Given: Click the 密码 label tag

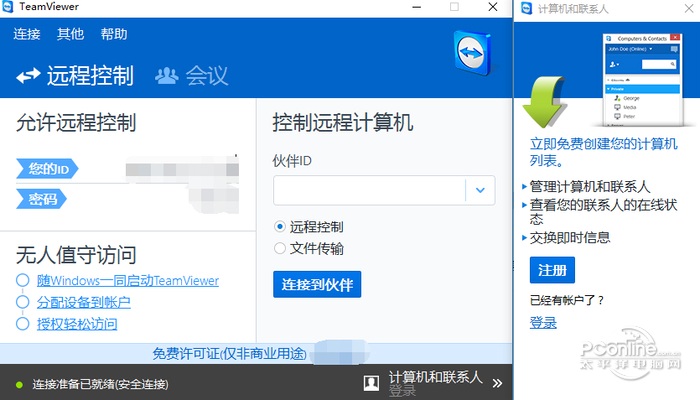Looking at the screenshot, I should pos(42,199).
